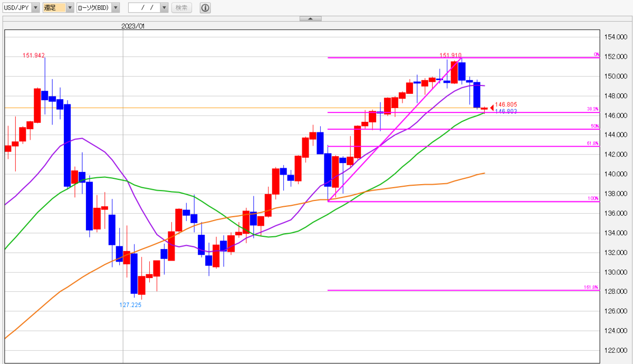Click the red current price arrow marker
This screenshot has height=364, width=633.
492,108
